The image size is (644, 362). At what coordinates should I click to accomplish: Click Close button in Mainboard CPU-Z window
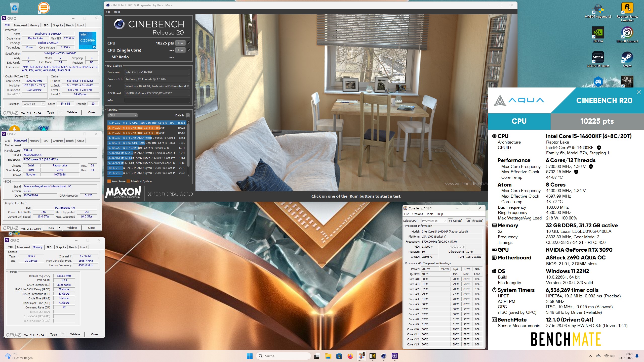[x=91, y=228]
